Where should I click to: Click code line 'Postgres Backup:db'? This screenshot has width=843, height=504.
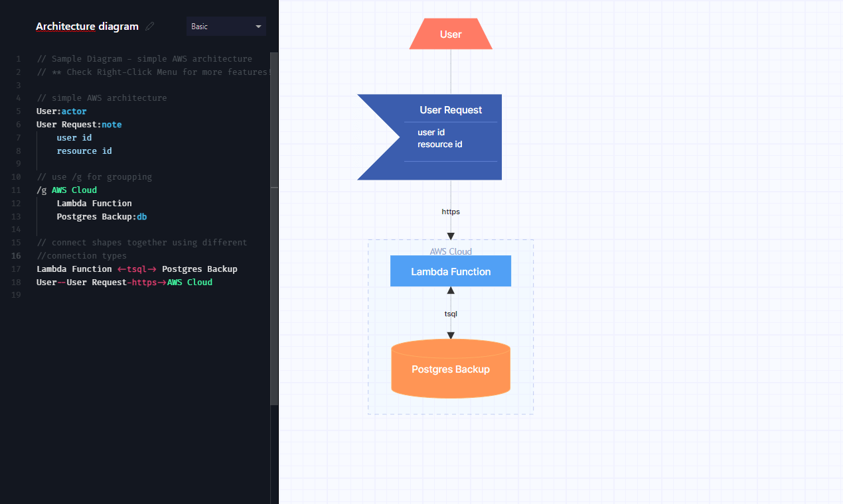point(102,216)
